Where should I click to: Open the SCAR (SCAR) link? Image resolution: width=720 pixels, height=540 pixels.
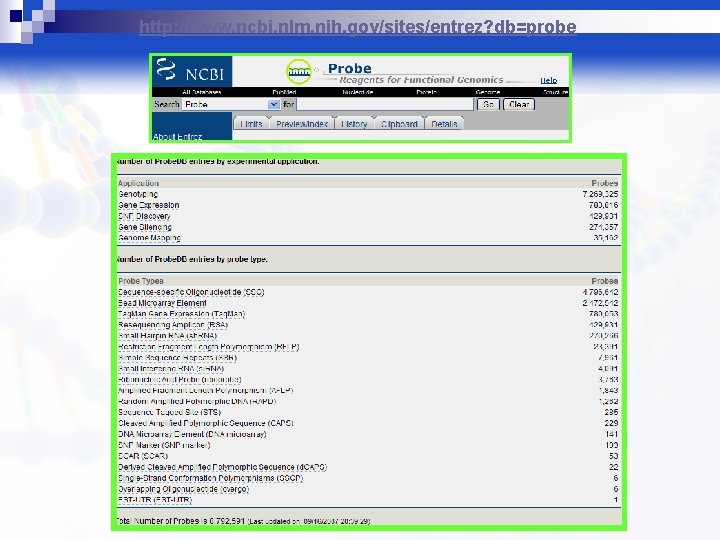click(x=143, y=456)
